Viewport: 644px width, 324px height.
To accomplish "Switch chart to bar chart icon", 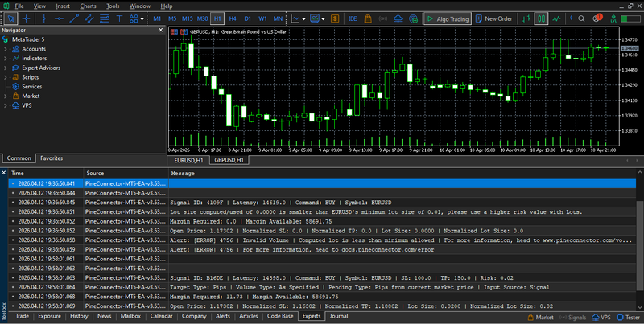I will tap(526, 18).
